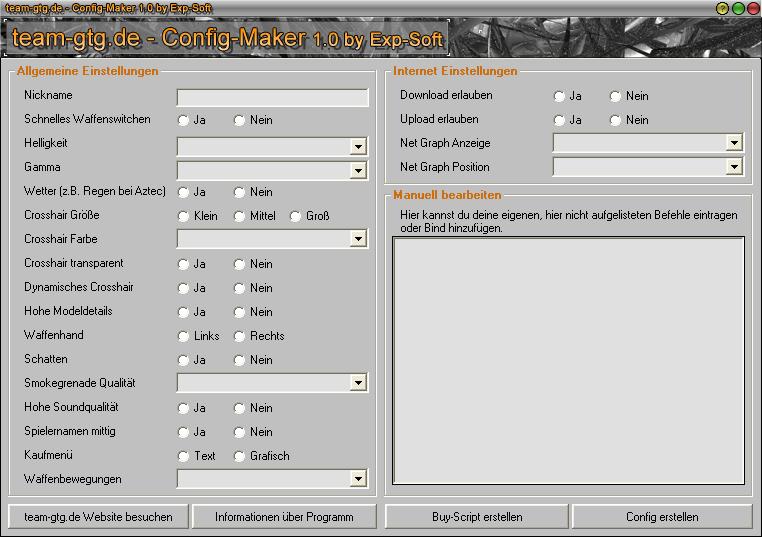
Task: Click inside the Manuell bearbeiten text area
Action: (568, 361)
